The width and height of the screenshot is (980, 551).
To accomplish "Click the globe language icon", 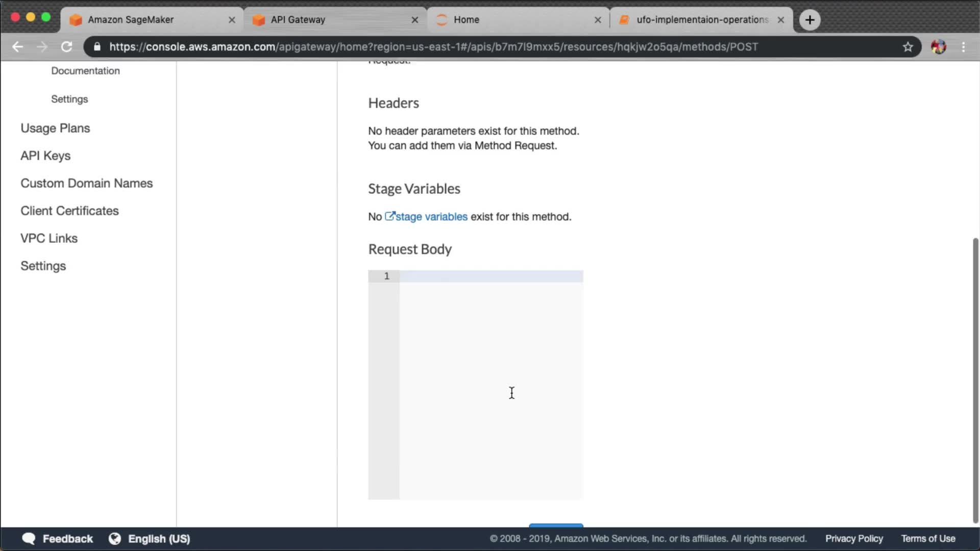I will pyautogui.click(x=115, y=539).
